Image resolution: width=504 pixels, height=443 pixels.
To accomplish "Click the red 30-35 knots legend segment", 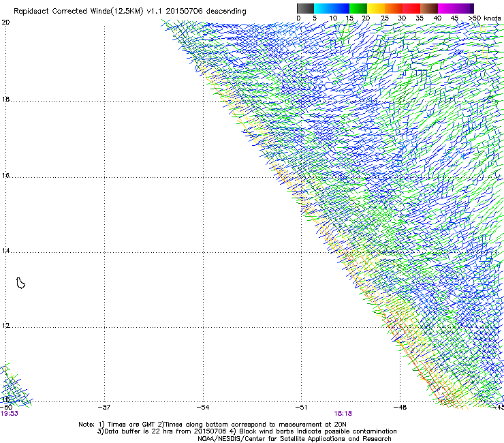I will pyautogui.click(x=411, y=8).
